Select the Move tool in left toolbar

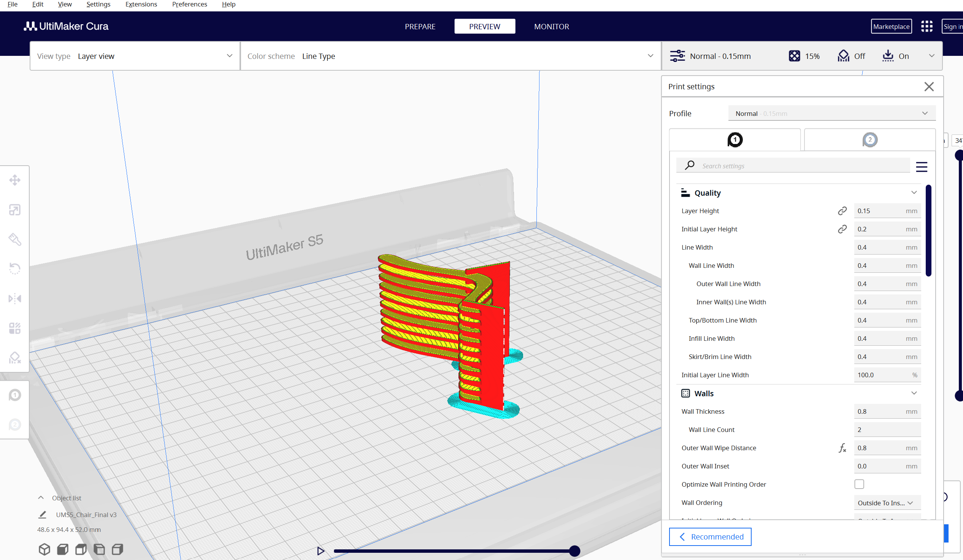15,180
